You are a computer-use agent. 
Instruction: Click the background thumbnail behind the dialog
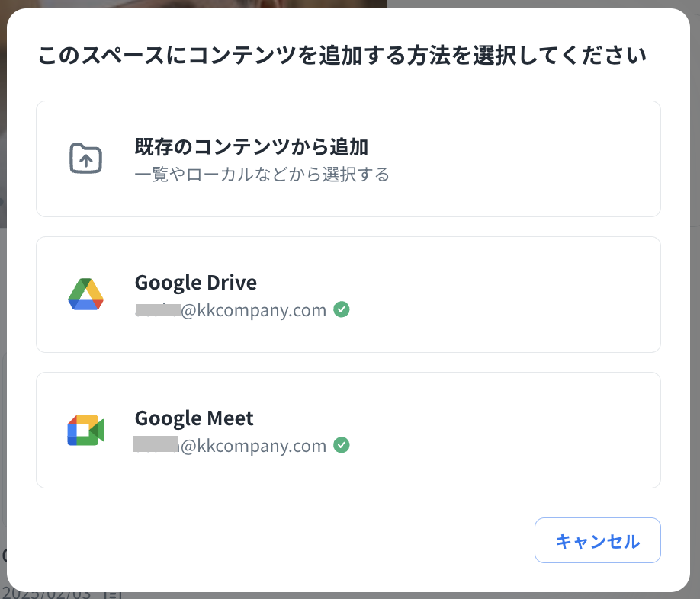coord(191,4)
